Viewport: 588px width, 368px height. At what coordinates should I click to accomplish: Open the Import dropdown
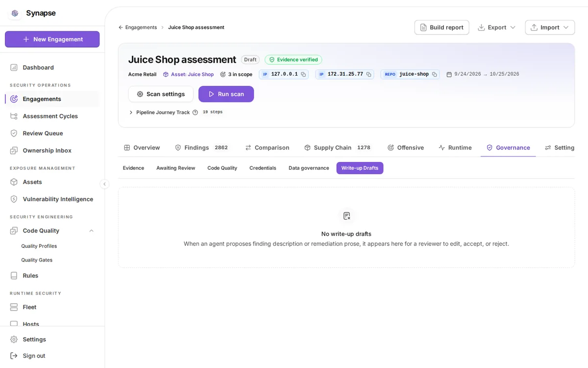click(x=550, y=27)
